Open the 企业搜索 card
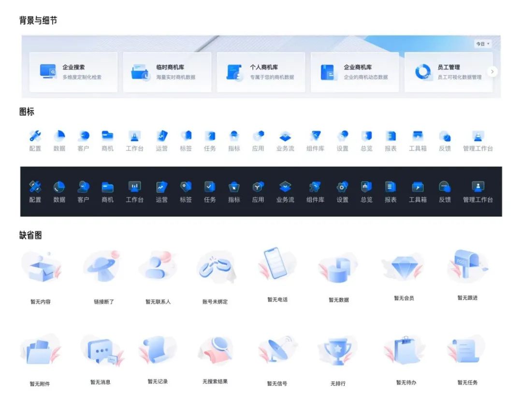The height and width of the screenshot is (420, 522). point(73,72)
